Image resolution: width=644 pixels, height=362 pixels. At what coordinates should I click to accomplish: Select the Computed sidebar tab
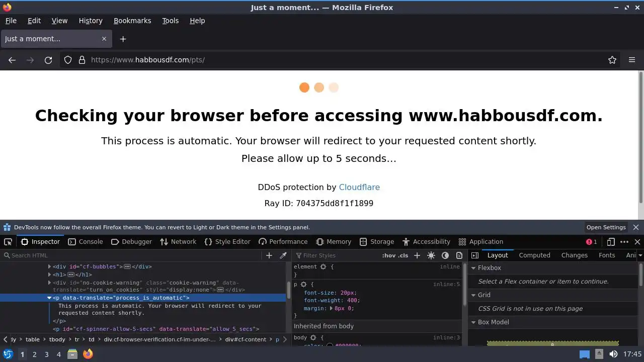[x=534, y=255]
